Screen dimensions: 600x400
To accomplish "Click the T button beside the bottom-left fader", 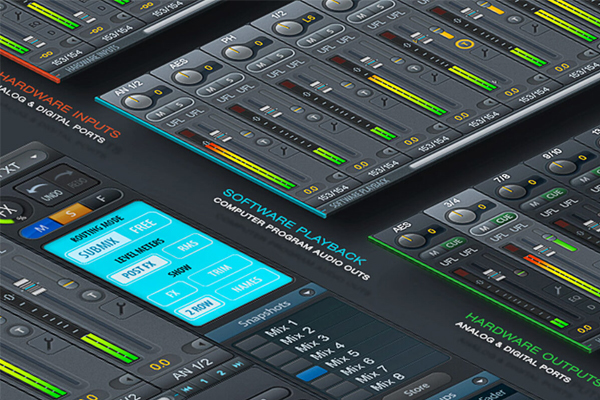I will [x=91, y=295].
